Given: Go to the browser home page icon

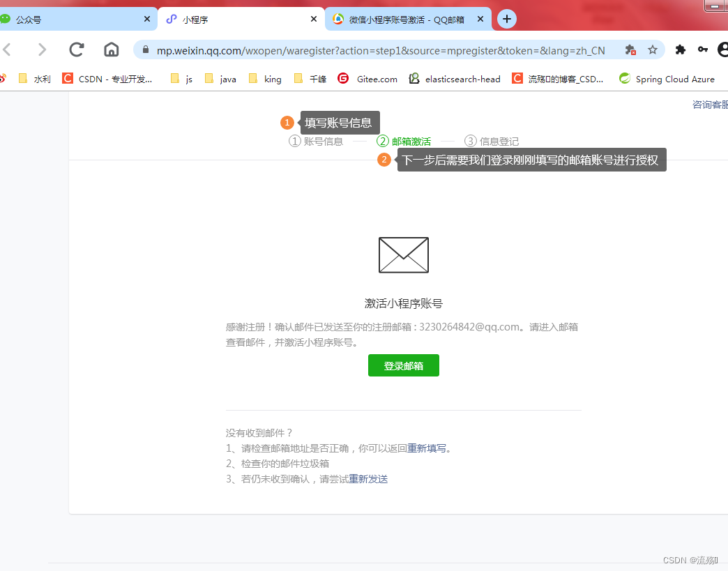Looking at the screenshot, I should click(111, 50).
